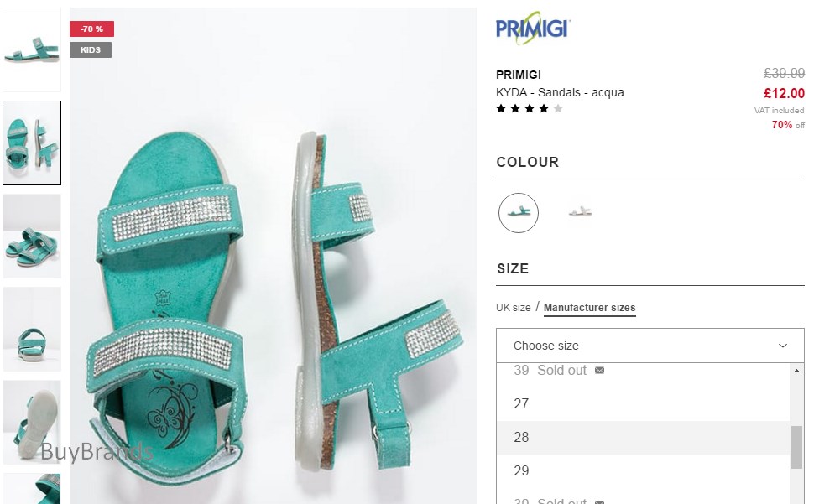The image size is (814, 504).
Task: Click the envelope icon beside size 39
Action: (600, 370)
